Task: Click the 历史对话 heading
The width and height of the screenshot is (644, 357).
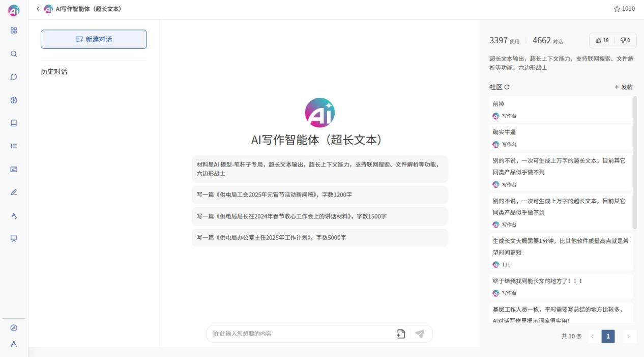Action: 54,72
